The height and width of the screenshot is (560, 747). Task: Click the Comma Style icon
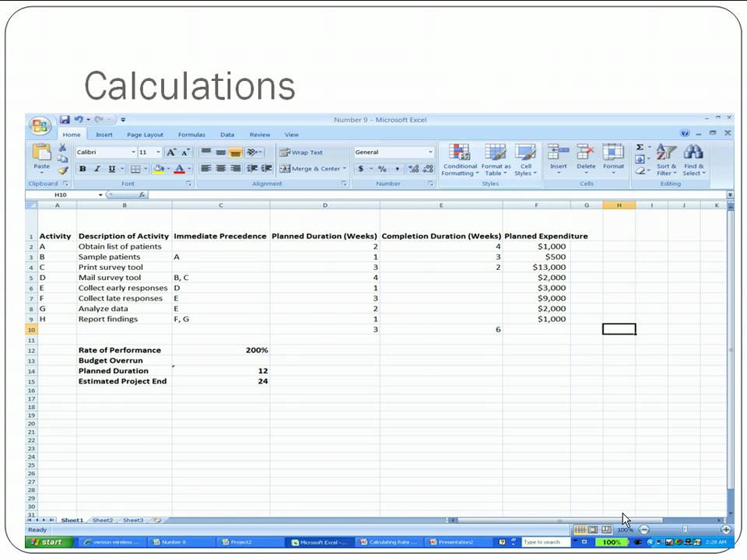click(x=397, y=169)
